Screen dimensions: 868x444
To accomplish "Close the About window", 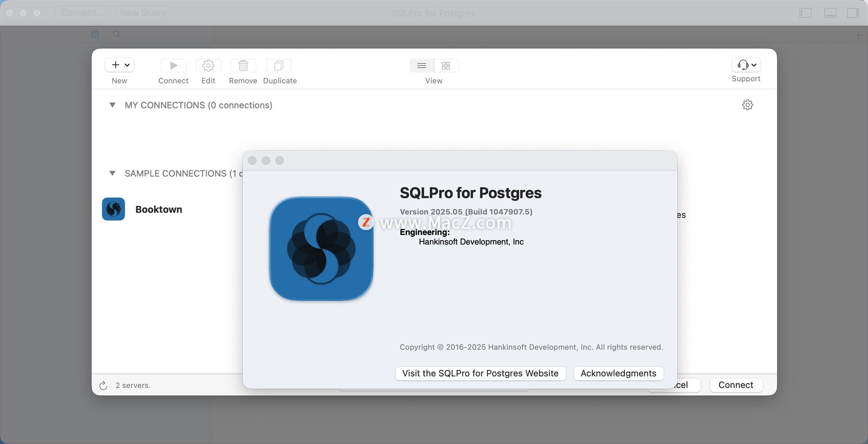I will [x=252, y=161].
